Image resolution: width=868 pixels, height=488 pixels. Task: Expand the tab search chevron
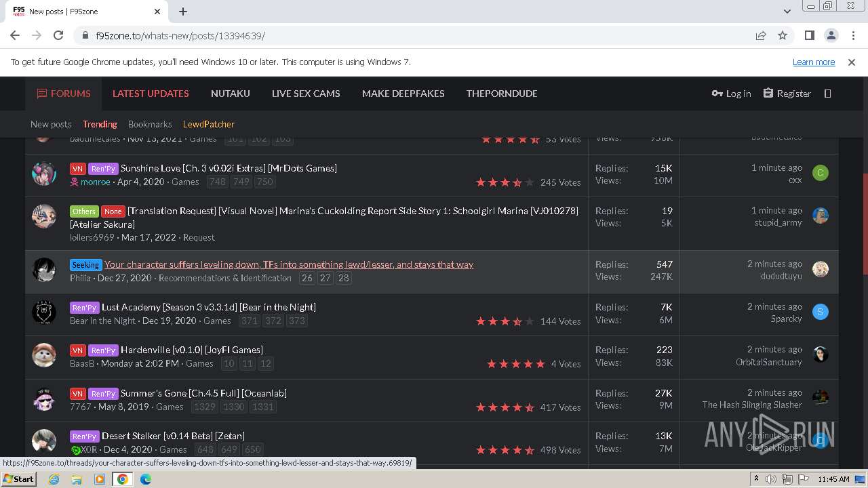click(787, 12)
